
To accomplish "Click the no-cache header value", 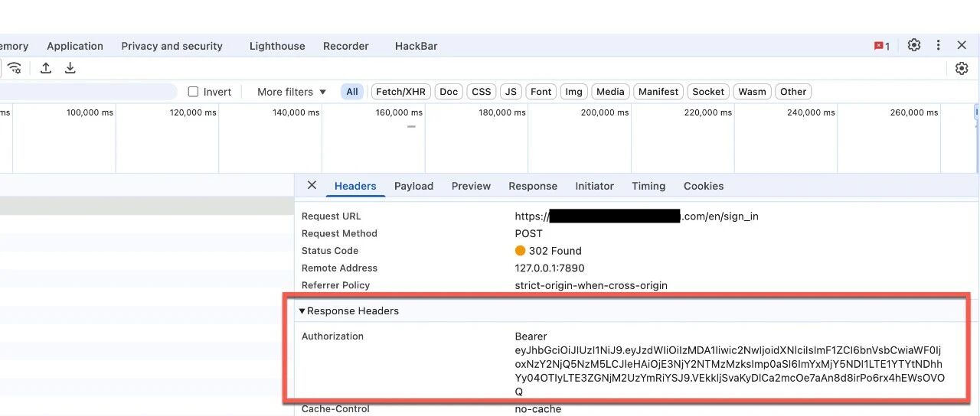I will (x=537, y=409).
